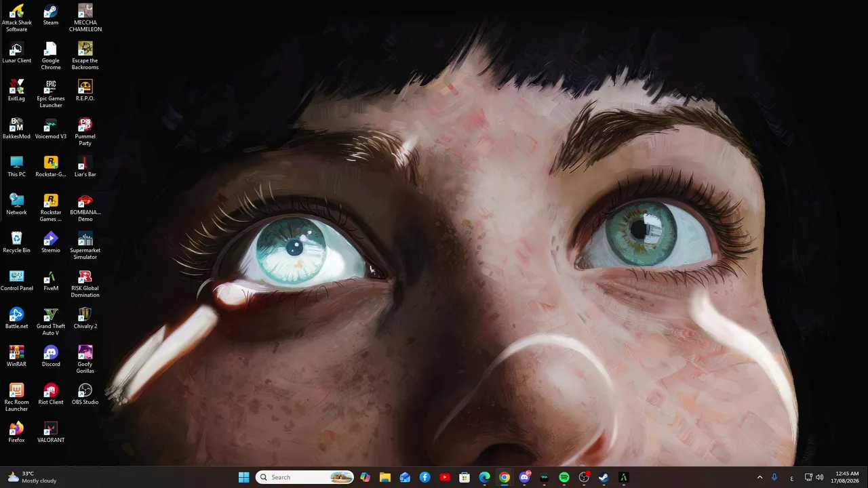This screenshot has width=868, height=488.
Task: Click the taskbar Search box
Action: coord(305,477)
